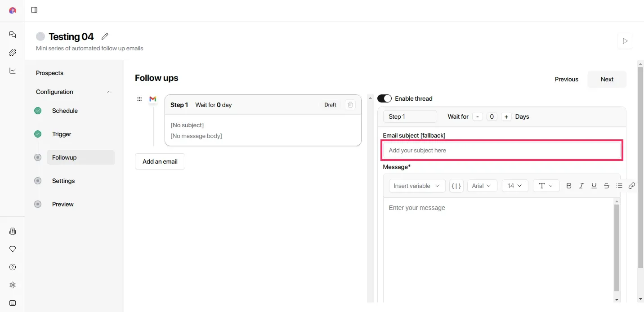Click the play campaign button
The width and height of the screenshot is (644, 312).
(625, 41)
